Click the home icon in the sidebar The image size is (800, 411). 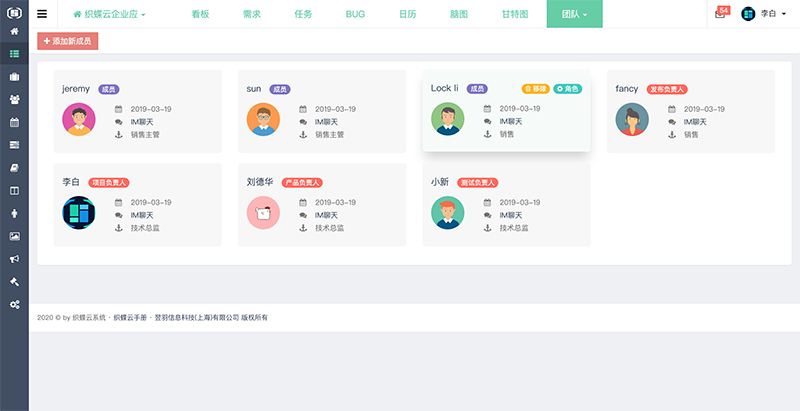[x=14, y=32]
